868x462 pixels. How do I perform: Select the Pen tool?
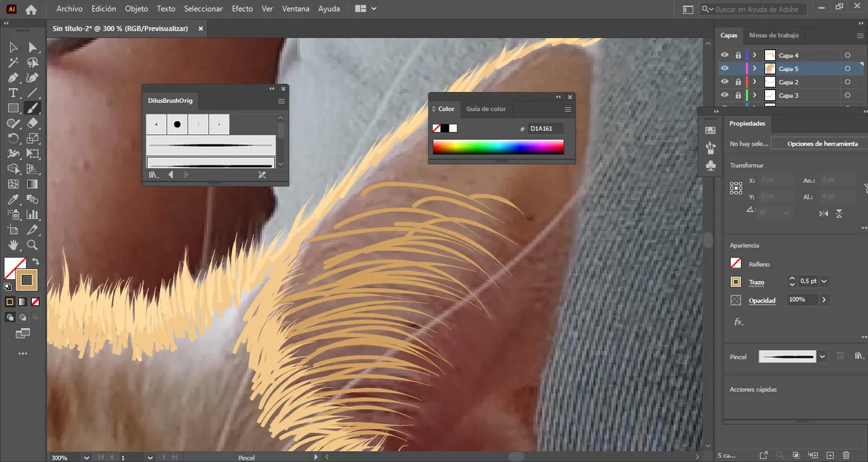point(13,78)
